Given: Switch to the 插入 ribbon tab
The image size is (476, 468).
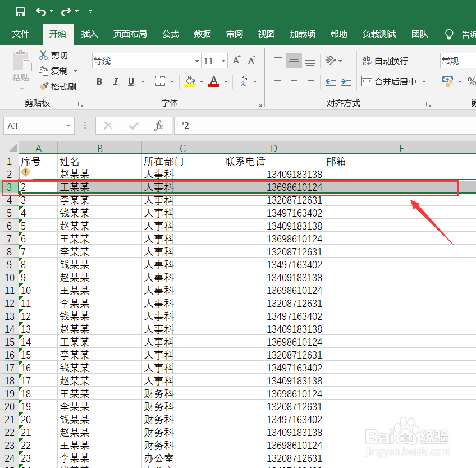Looking at the screenshot, I should pos(90,34).
